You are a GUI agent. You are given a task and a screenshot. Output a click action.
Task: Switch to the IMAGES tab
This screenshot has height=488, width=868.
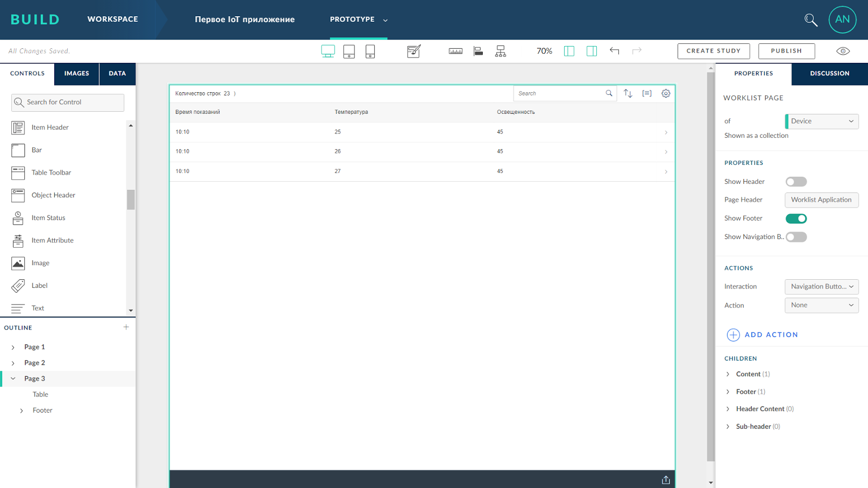click(x=76, y=73)
